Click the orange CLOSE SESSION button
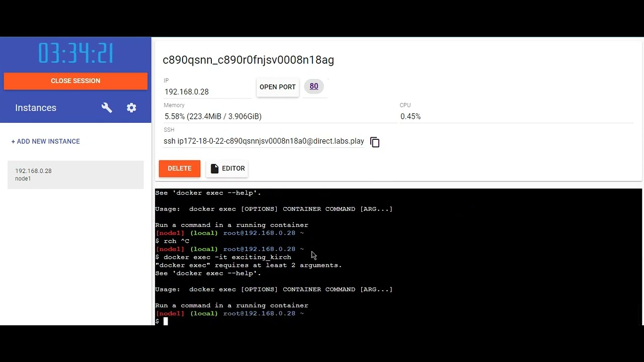This screenshot has height=362, width=644. [x=75, y=81]
